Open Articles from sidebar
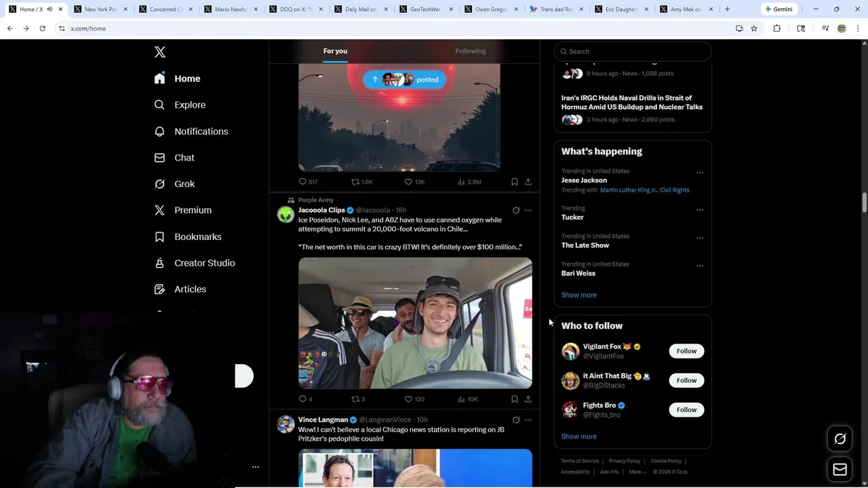Screen dimensions: 868x488 (x=180, y=289)
